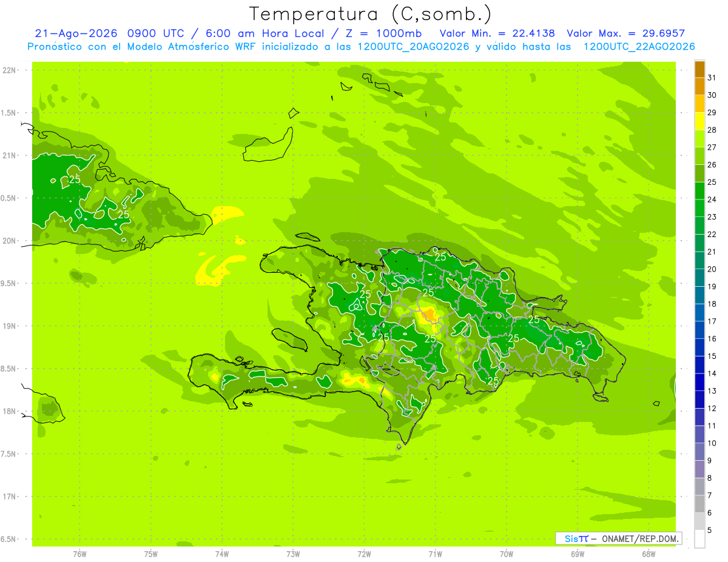
Task: Pick the white swatch at the color scale bottom
Action: tap(699, 539)
